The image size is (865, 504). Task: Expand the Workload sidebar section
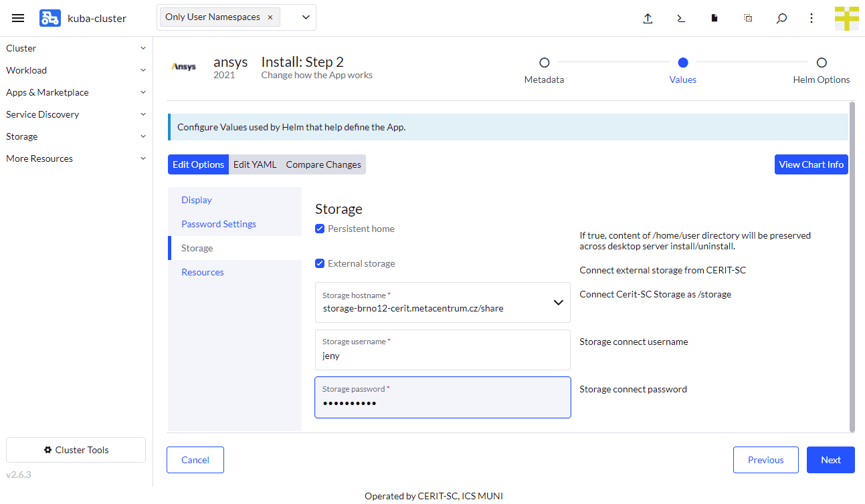click(27, 70)
